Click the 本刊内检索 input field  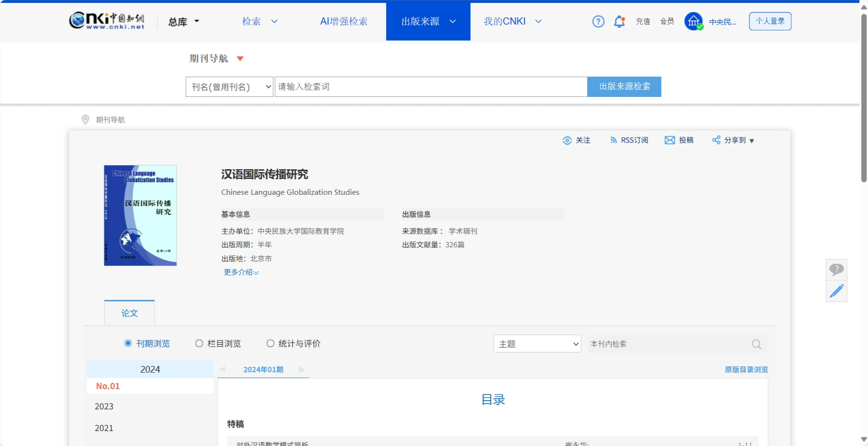pos(668,344)
